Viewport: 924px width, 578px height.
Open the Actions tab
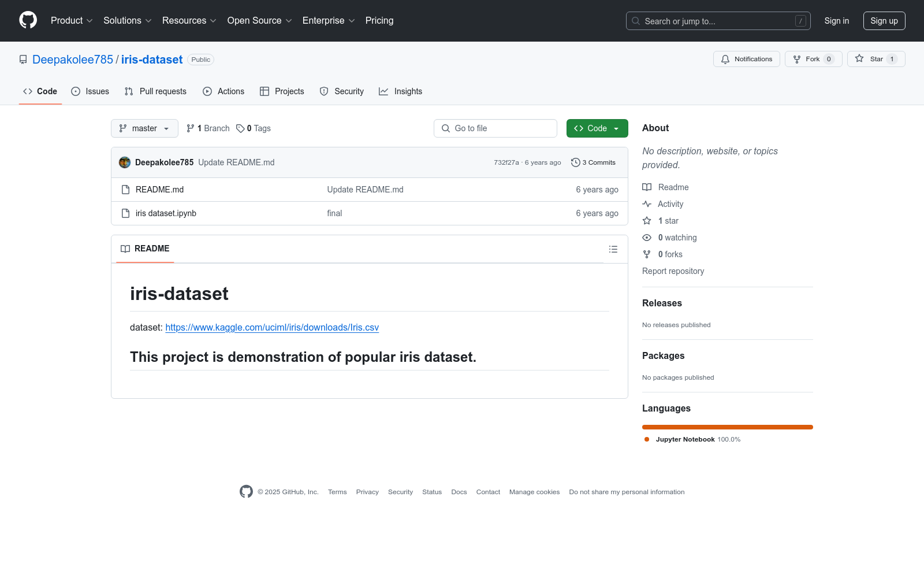pyautogui.click(x=223, y=91)
